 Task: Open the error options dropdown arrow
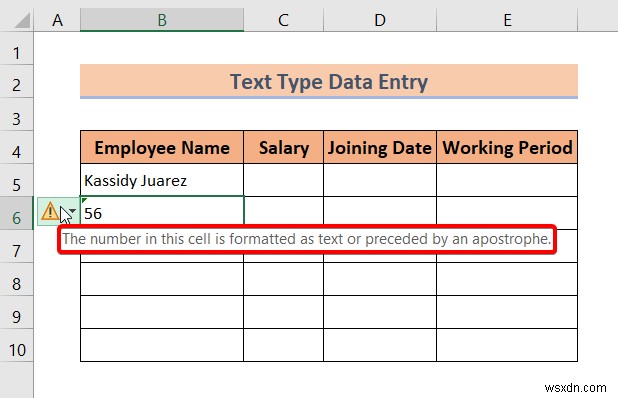72,211
